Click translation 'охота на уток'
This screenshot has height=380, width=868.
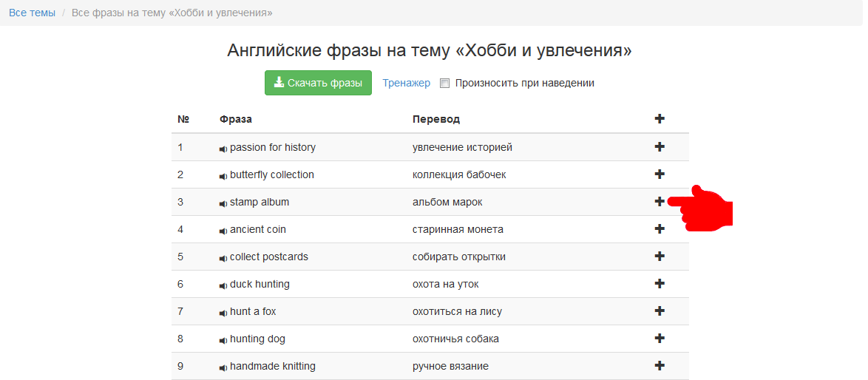446,285
